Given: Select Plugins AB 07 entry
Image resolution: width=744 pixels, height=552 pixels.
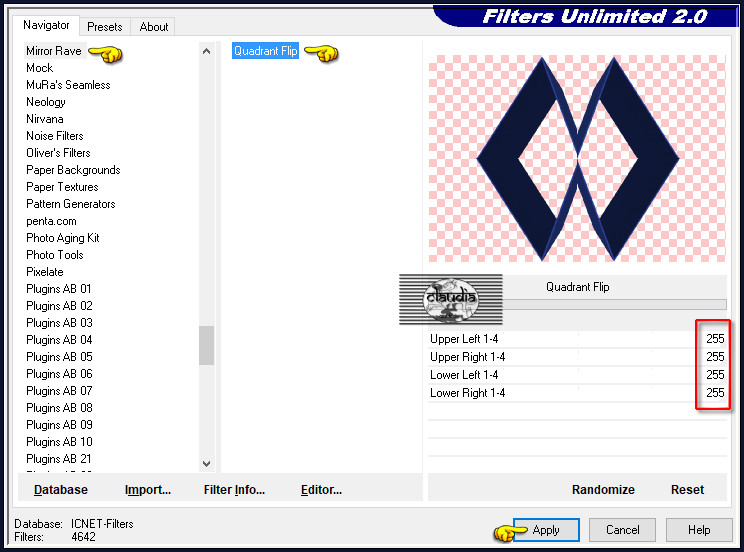Looking at the screenshot, I should click(x=59, y=391).
